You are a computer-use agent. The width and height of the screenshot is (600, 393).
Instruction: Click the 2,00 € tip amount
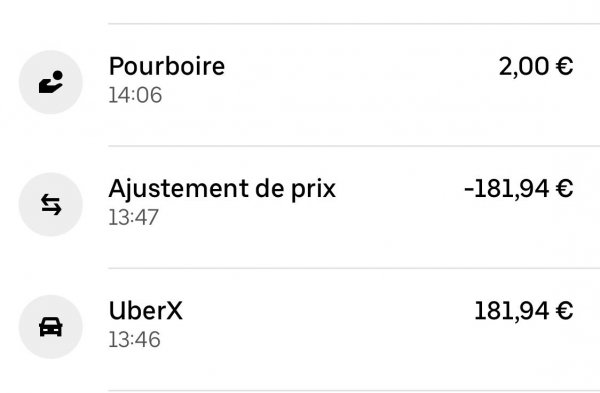click(x=536, y=66)
